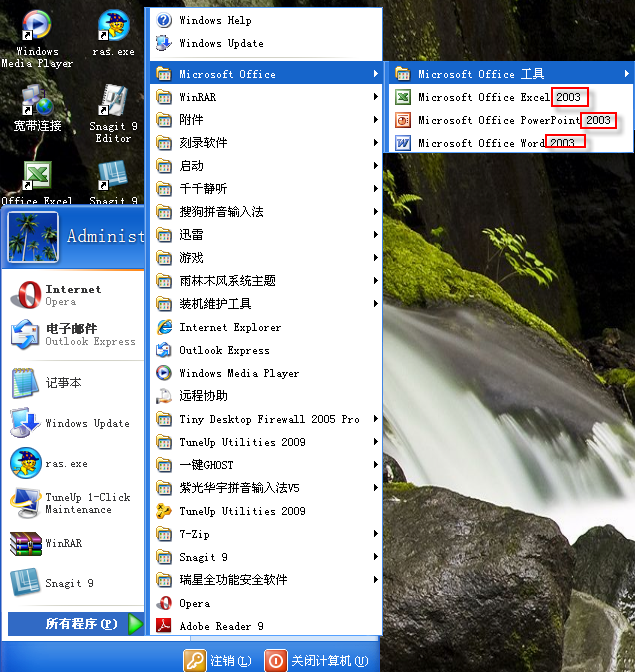The image size is (635, 672).
Task: Open TuneUp Utilities 2009 folder with arrow
Action: (266, 442)
